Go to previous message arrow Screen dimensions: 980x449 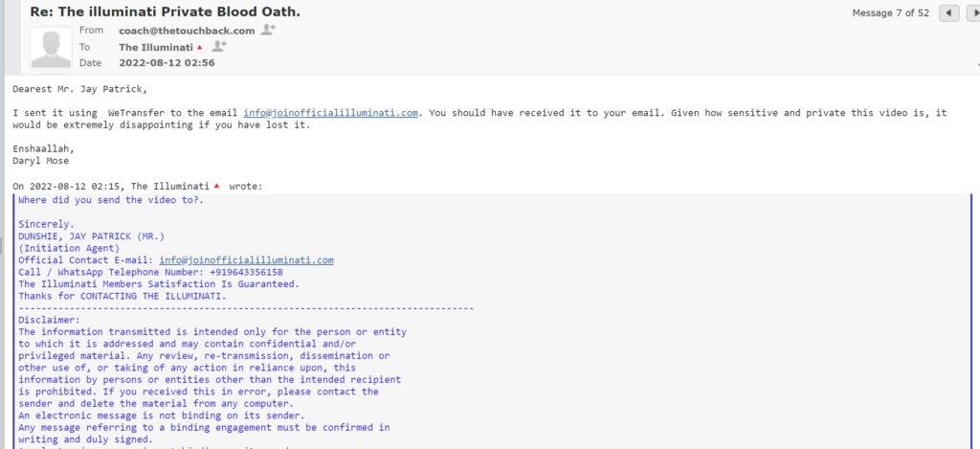(948, 13)
